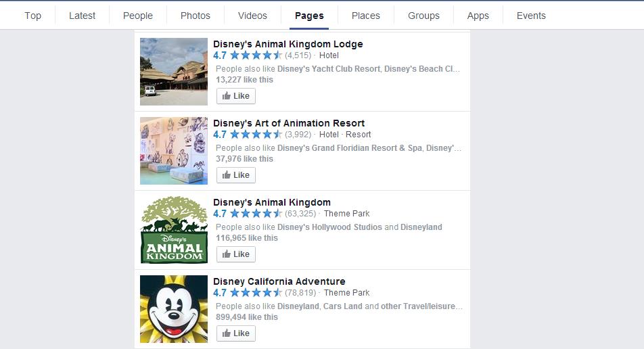Click Hotel category of Animal Kingdom Lodge
The image size is (644, 349).
click(329, 55)
